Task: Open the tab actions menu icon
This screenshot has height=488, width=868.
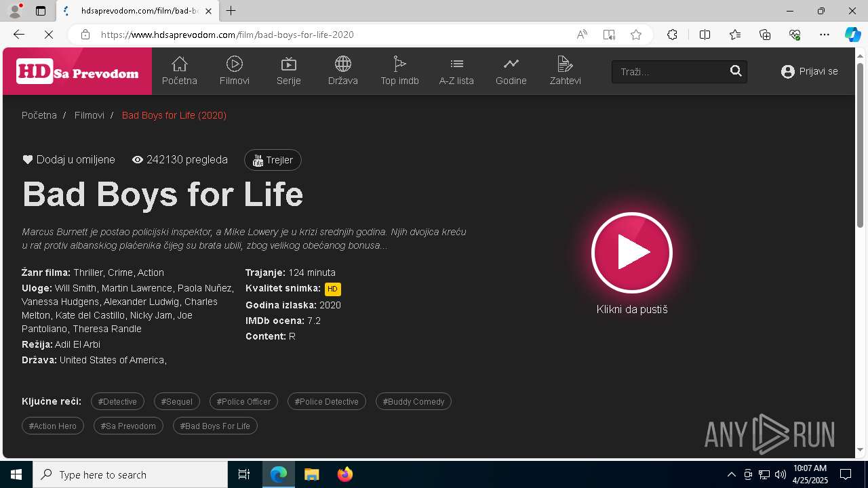Action: click(41, 11)
